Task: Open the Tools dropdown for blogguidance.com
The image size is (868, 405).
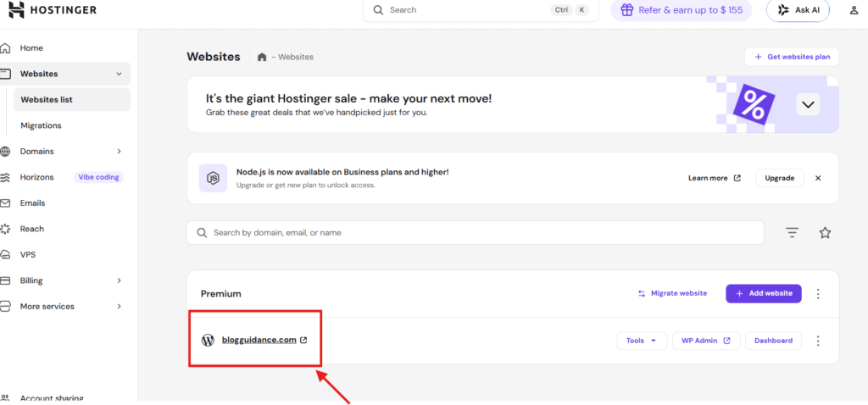Action: pyautogui.click(x=642, y=341)
